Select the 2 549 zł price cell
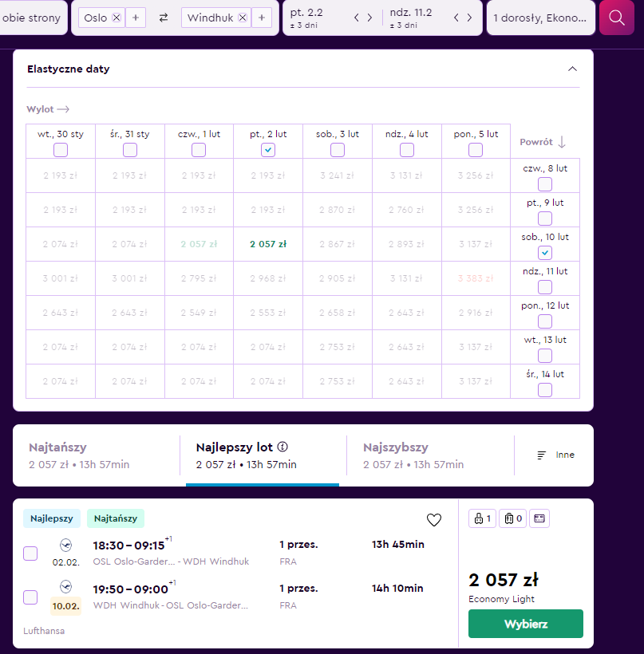The width and height of the screenshot is (644, 654). point(199,313)
